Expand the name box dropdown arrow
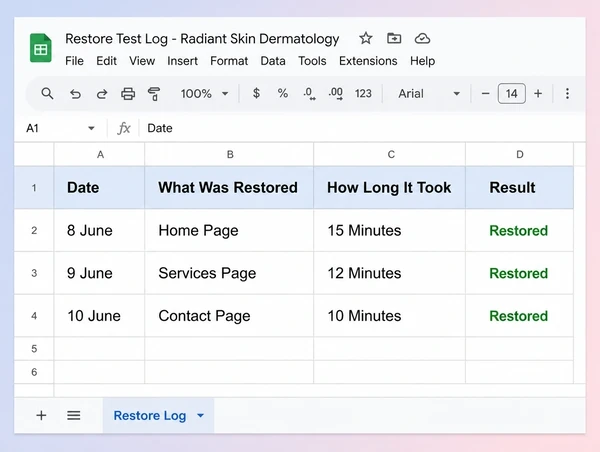 coord(91,128)
